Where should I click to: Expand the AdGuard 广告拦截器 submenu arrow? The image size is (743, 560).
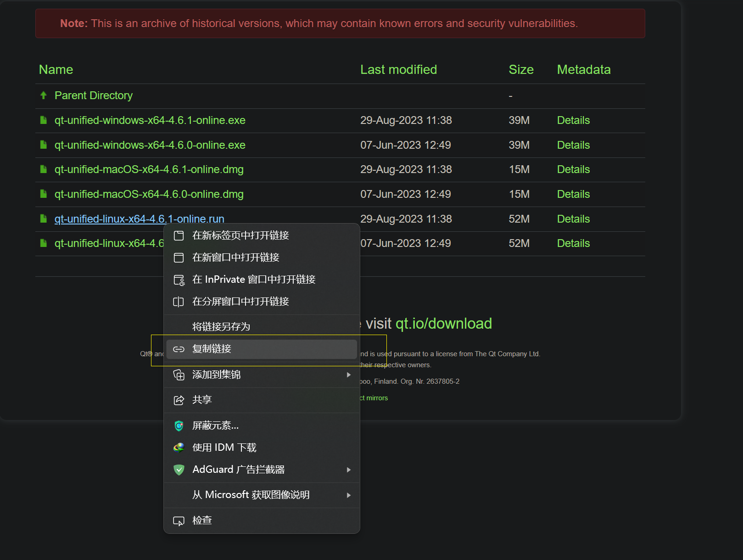(349, 470)
